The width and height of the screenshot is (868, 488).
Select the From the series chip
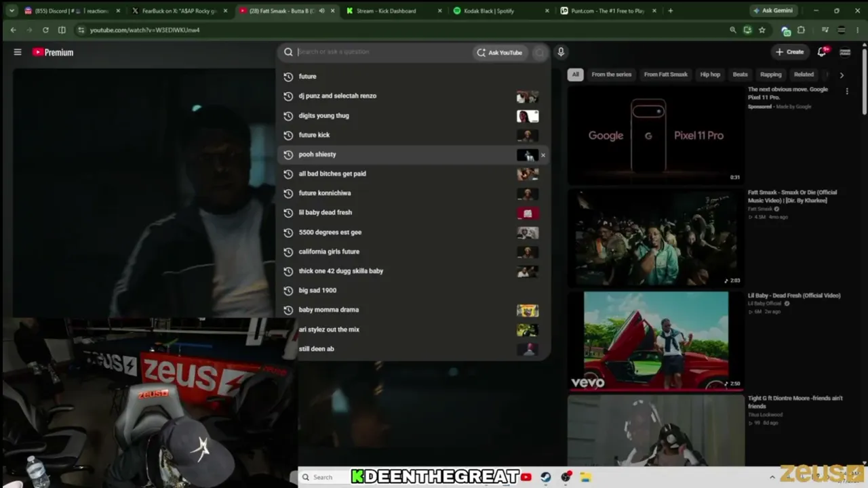(611, 75)
